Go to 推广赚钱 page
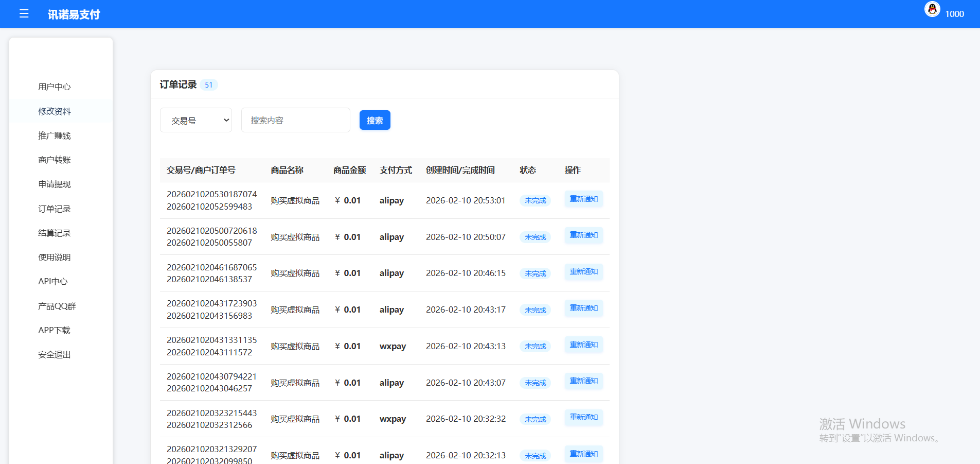This screenshot has height=464, width=980. click(55, 135)
